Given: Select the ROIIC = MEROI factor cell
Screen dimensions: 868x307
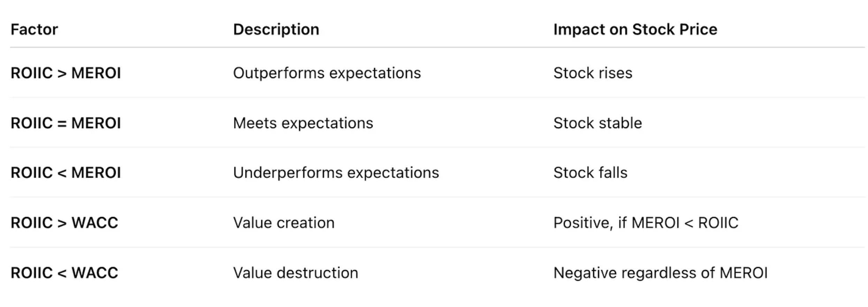Looking at the screenshot, I should 66,123.
